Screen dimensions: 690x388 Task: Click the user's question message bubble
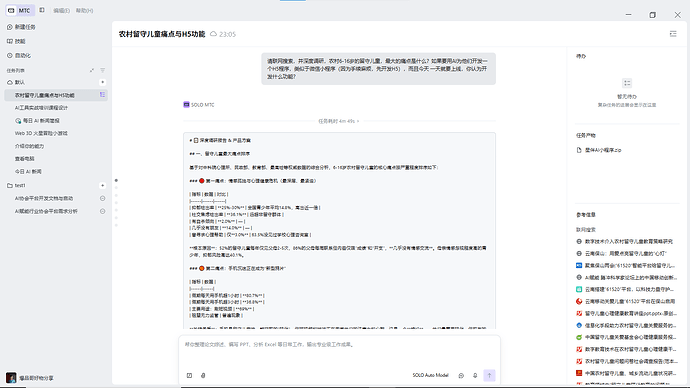[378, 69]
